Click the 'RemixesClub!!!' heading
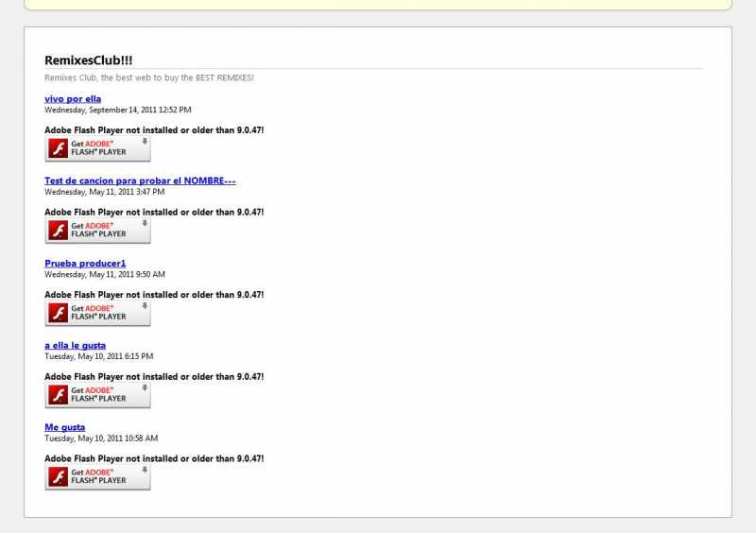756x533 pixels. point(88,60)
